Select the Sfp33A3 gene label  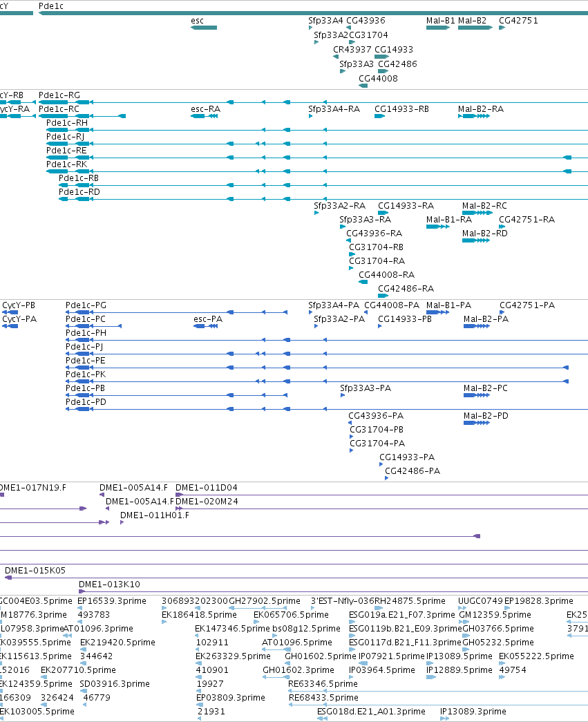(357, 64)
